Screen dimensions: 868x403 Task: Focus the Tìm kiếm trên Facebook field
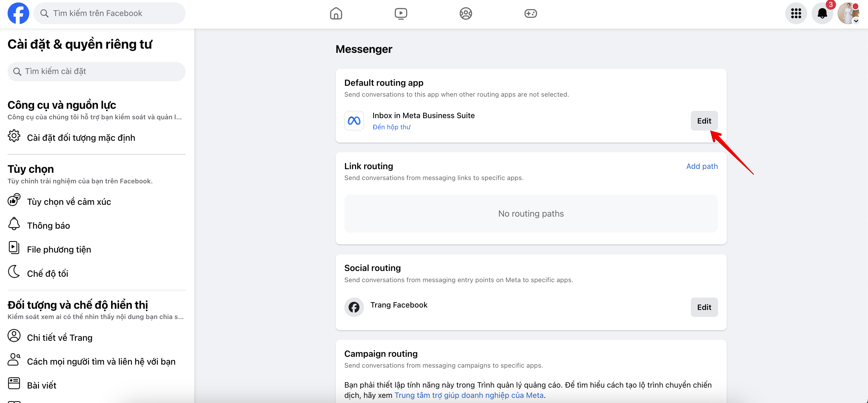115,14
